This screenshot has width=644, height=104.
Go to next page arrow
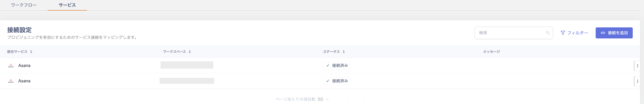359,99
